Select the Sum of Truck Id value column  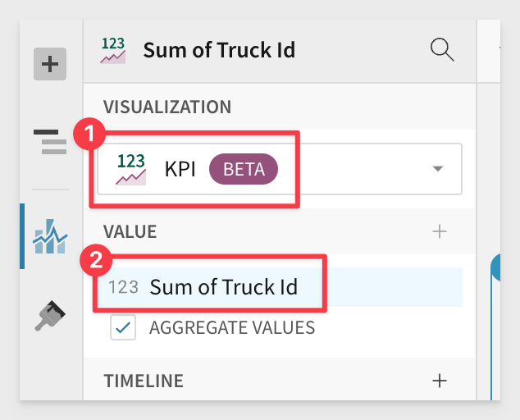[x=223, y=287]
